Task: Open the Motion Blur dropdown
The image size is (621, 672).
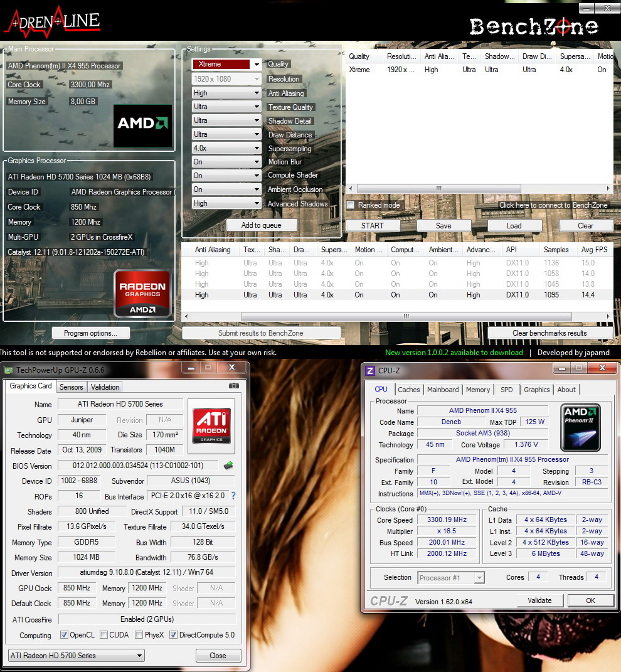Action: point(226,162)
